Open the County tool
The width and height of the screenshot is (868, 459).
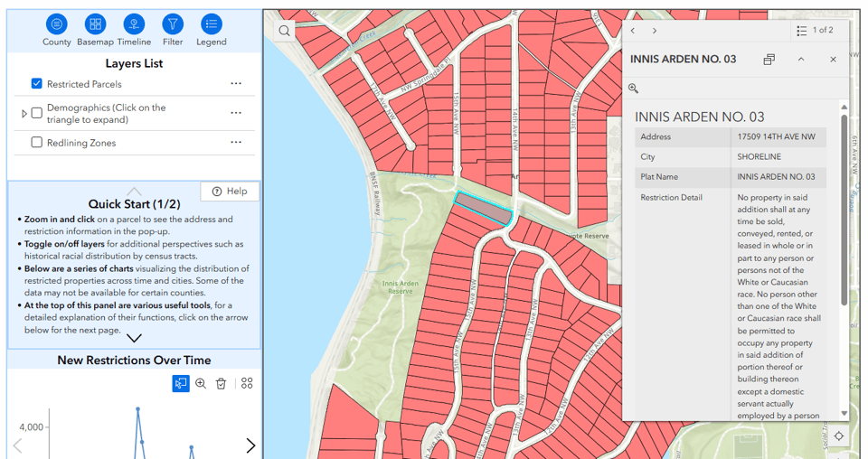click(56, 24)
